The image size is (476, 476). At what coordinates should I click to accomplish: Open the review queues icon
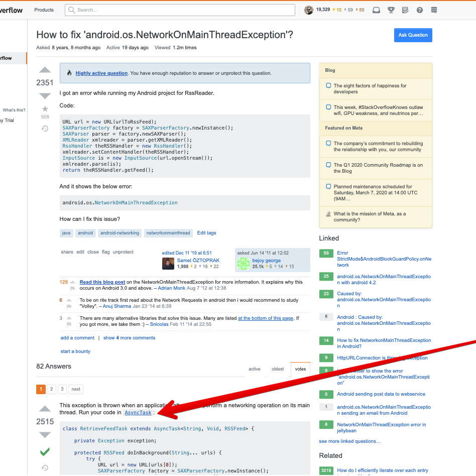pyautogui.click(x=405, y=10)
